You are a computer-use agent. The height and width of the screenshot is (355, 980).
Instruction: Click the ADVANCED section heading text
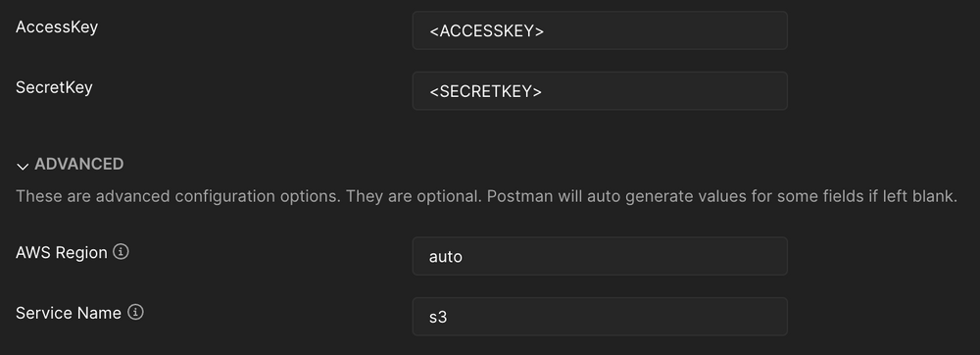point(78,164)
